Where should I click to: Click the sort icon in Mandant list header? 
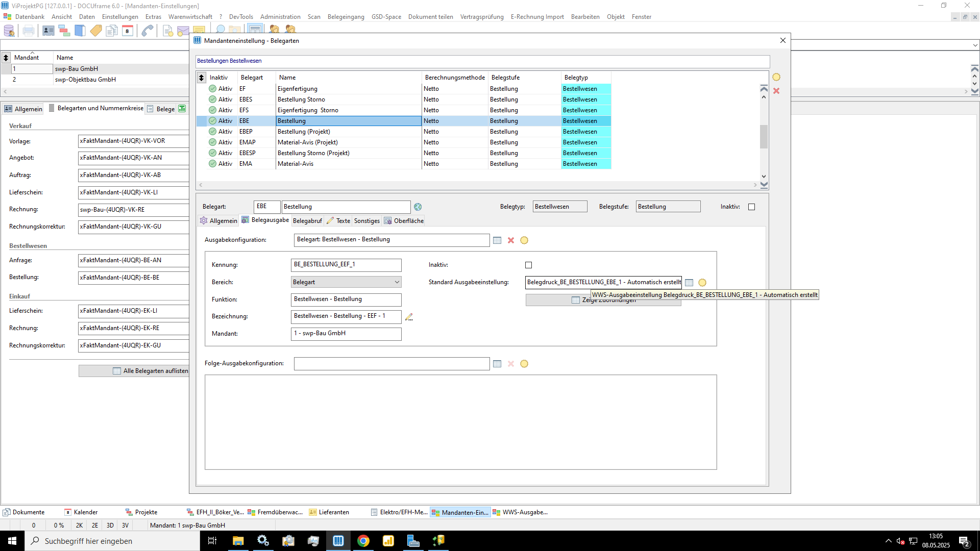pyautogui.click(x=6, y=58)
